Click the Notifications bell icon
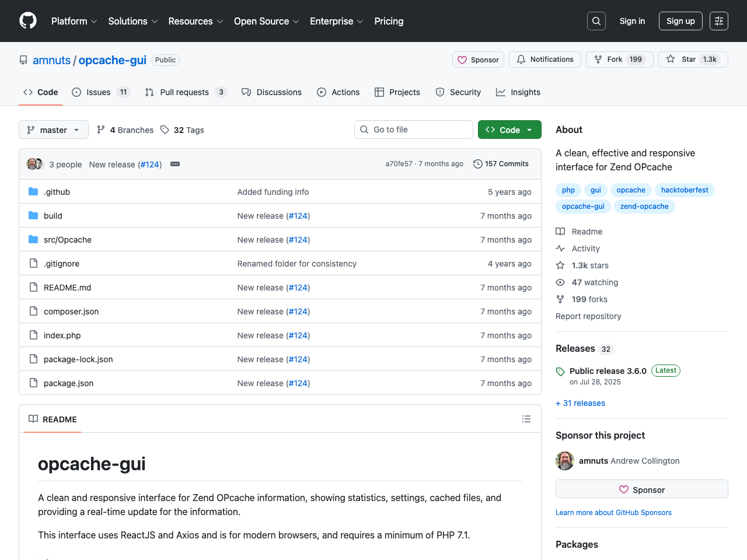The image size is (747, 560). tap(521, 59)
